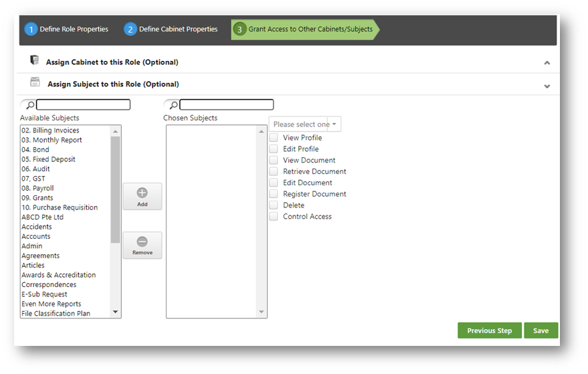Tick the Retrieve Document checkbox

click(274, 171)
